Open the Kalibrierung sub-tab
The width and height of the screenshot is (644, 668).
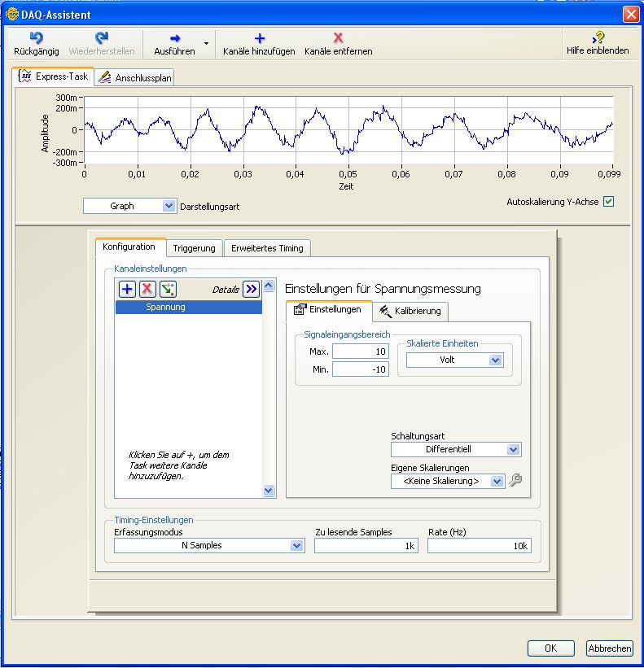tap(410, 311)
